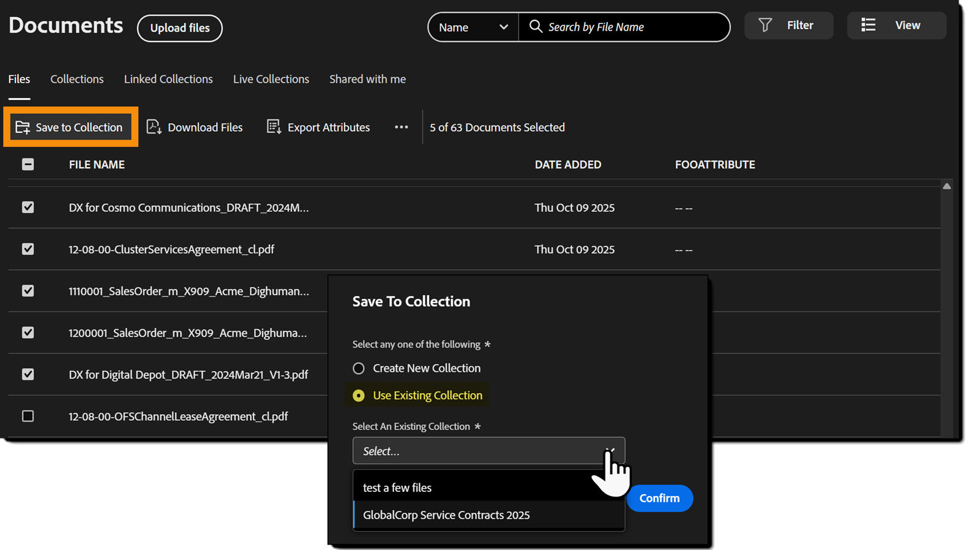Click the Filter button label
The height and width of the screenshot is (550, 980).
[800, 25]
